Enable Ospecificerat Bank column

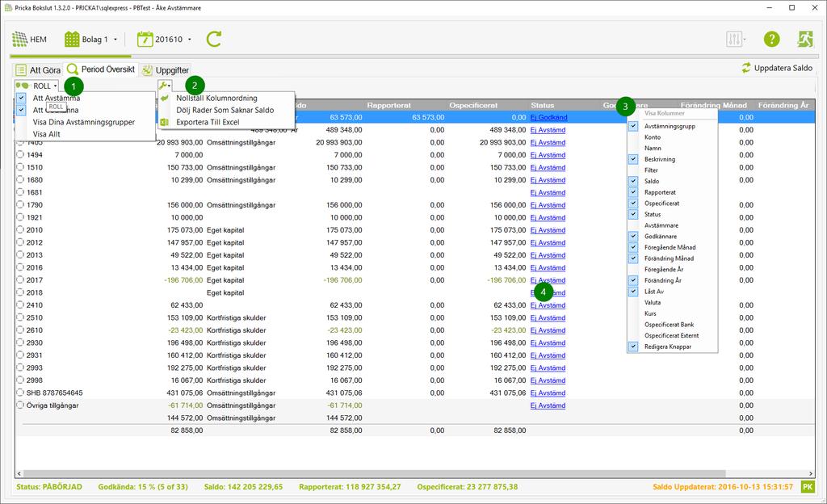coord(669,325)
